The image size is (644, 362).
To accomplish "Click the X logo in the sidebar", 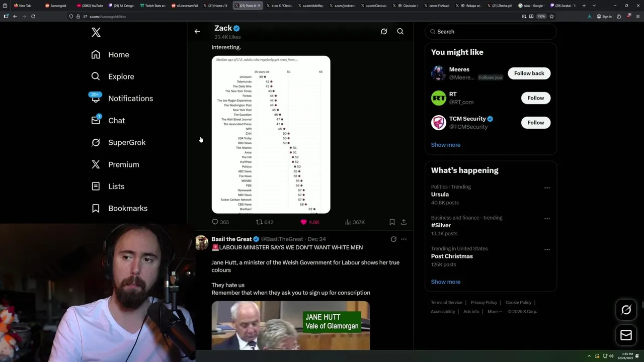I will (x=96, y=33).
